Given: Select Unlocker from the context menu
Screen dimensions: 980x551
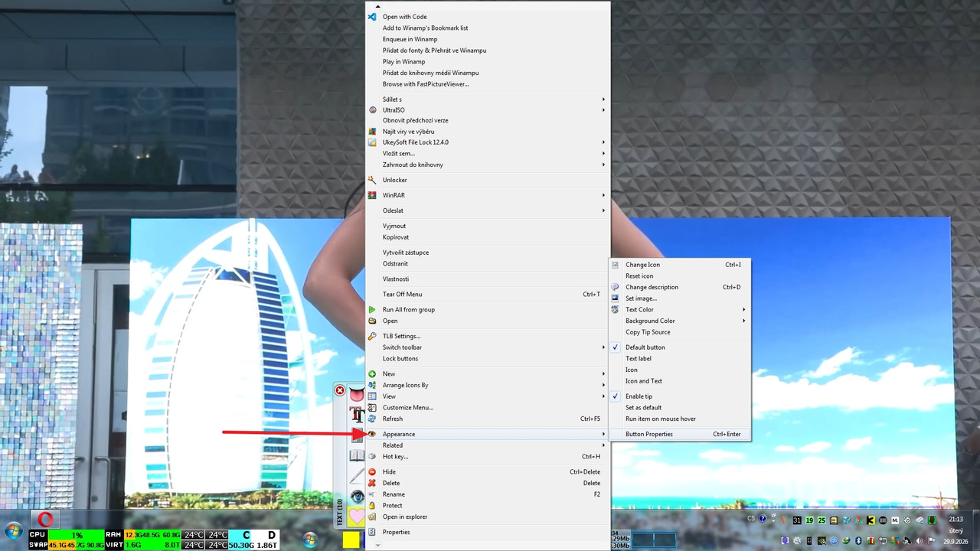Looking at the screenshot, I should tap(488, 180).
